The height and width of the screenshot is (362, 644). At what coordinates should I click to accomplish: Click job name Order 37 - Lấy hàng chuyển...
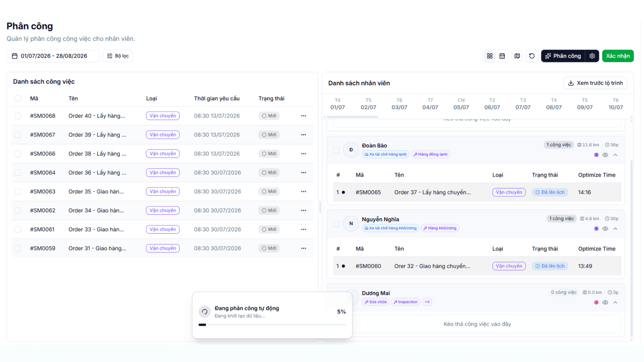coord(433,192)
